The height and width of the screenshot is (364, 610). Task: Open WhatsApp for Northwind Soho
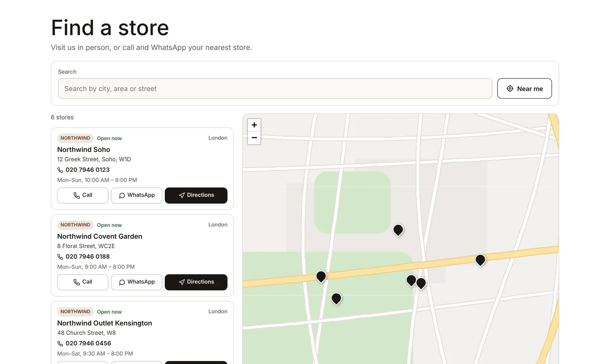136,195
